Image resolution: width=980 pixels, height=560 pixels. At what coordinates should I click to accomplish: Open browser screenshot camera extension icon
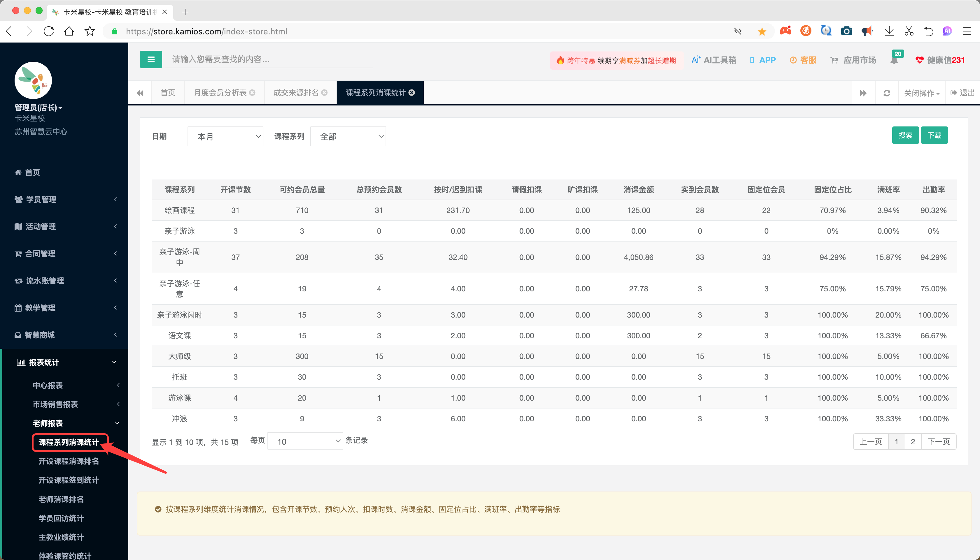point(846,31)
